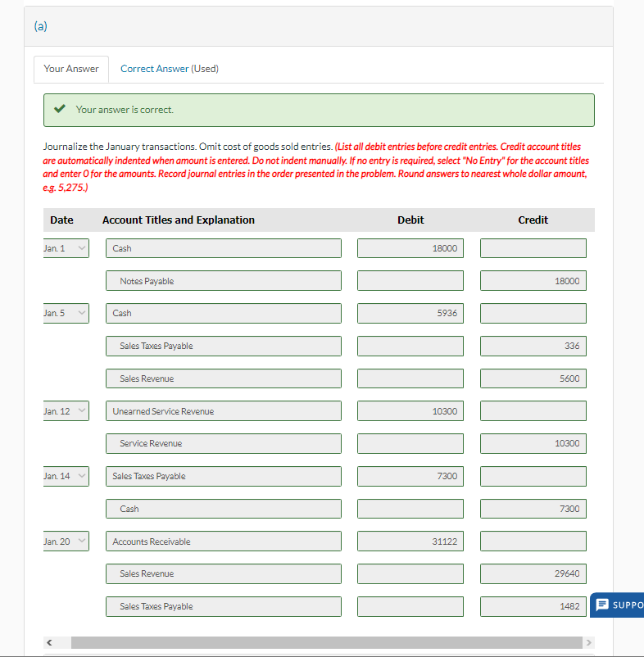Image resolution: width=644 pixels, height=657 pixels.
Task: Click Jan. 5 Sales Taxes Payable account field
Action: pyautogui.click(x=224, y=346)
